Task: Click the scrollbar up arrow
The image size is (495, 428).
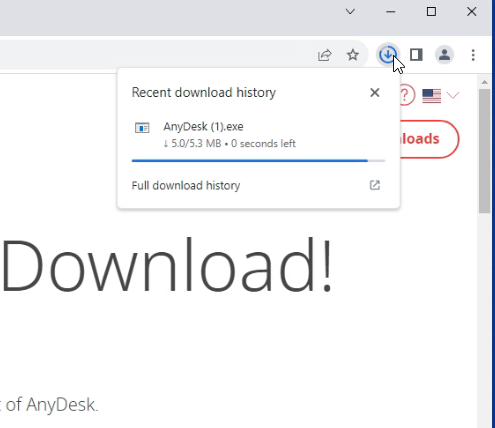Action: (485, 82)
